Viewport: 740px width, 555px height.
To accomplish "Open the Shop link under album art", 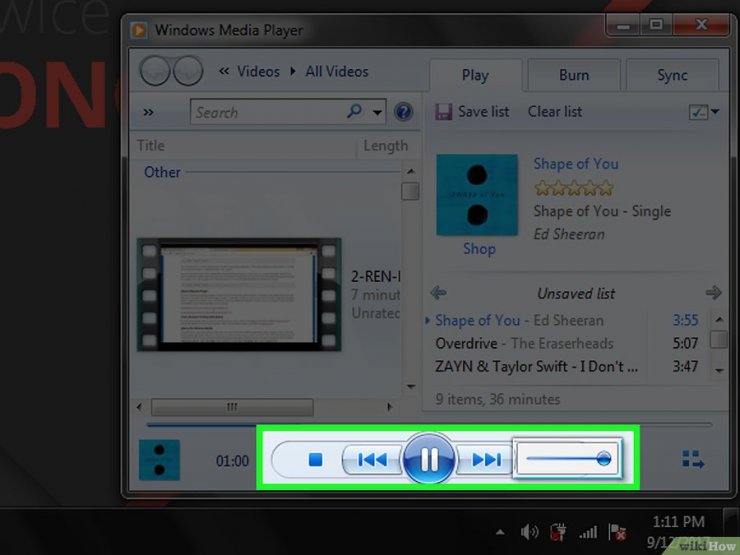I will [x=479, y=249].
